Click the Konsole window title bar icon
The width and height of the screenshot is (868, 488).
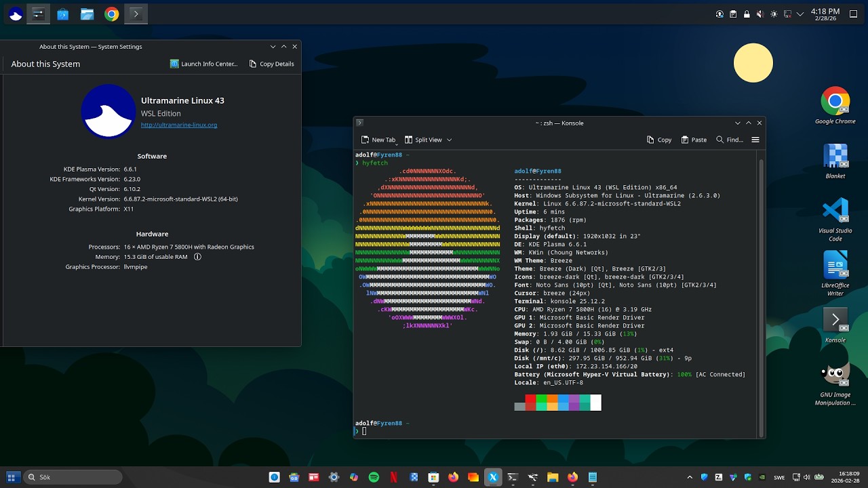[x=360, y=123]
